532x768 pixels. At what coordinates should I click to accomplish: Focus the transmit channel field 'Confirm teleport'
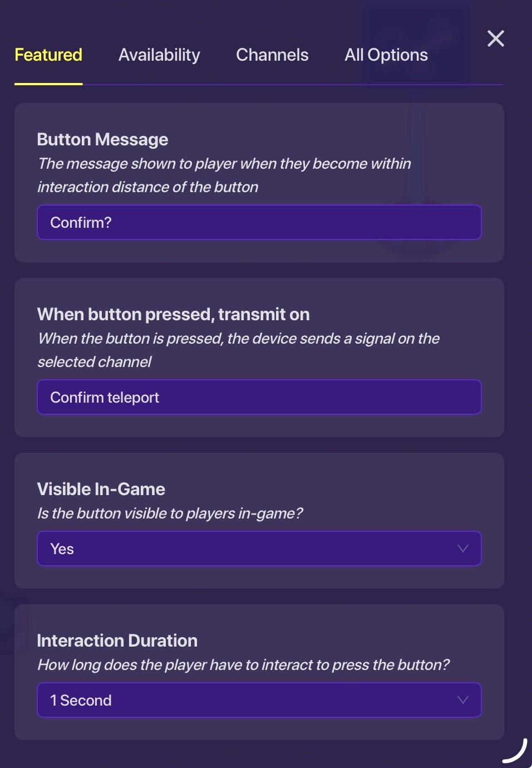pyautogui.click(x=259, y=397)
